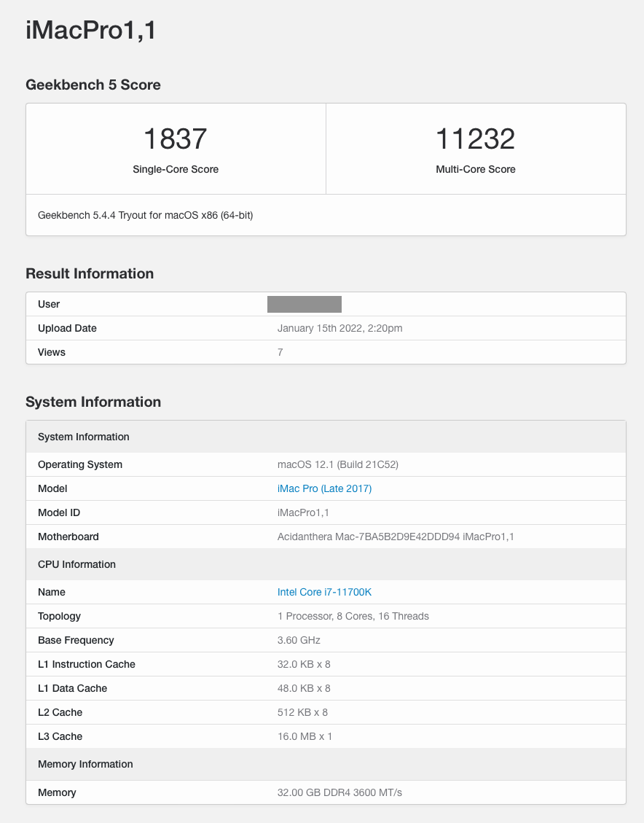
Task: Select memory value 32.00 GB DDR4 3600 MT/s
Action: 339,792
